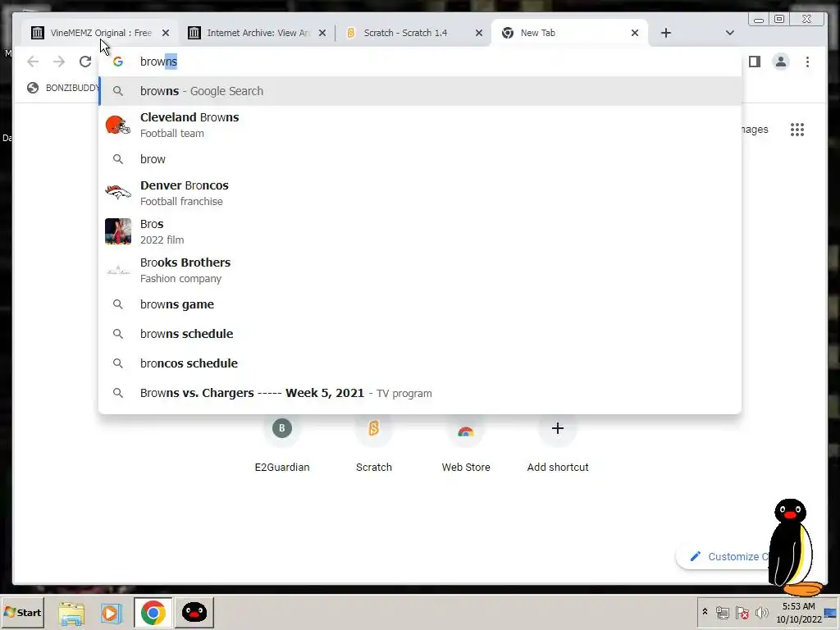Close the Scratch 1.4 tab
This screenshot has width=840, height=630.
pyautogui.click(x=479, y=33)
